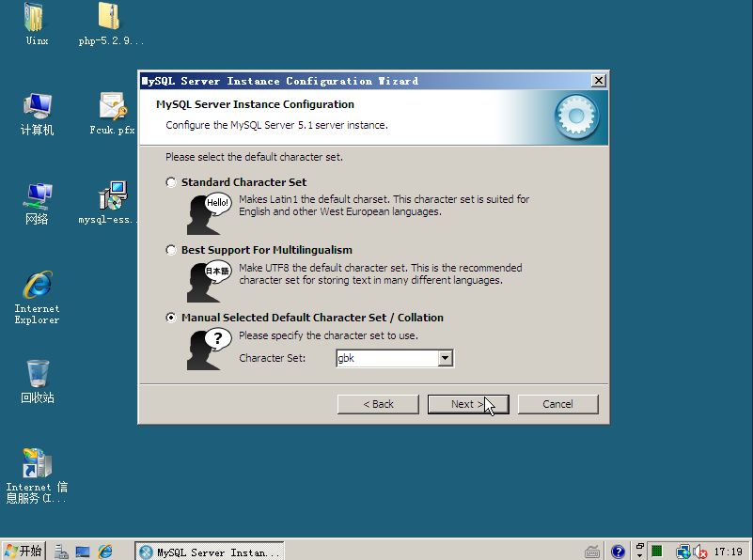Click the green monitor tray icon
The image size is (753, 560).
tap(656, 552)
